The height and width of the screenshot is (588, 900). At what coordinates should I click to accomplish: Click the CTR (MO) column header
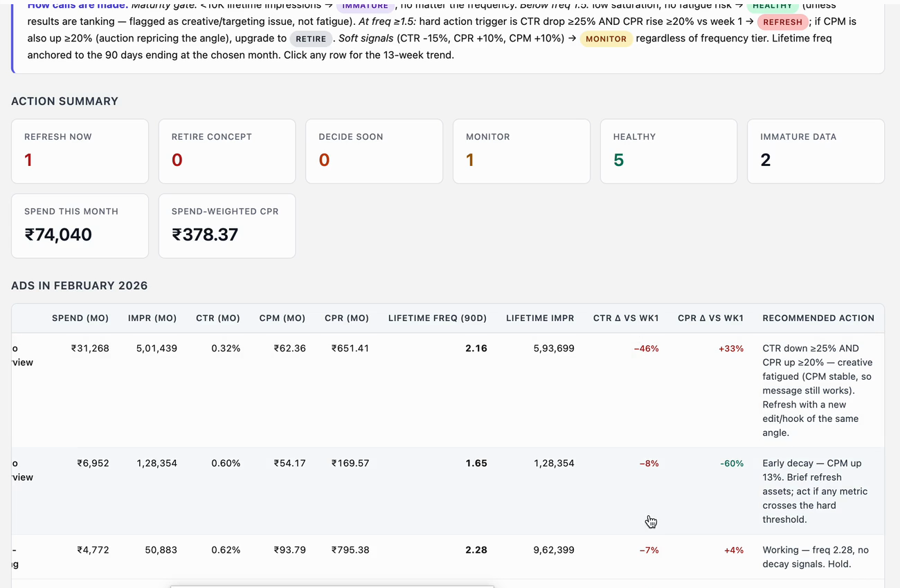218,318
